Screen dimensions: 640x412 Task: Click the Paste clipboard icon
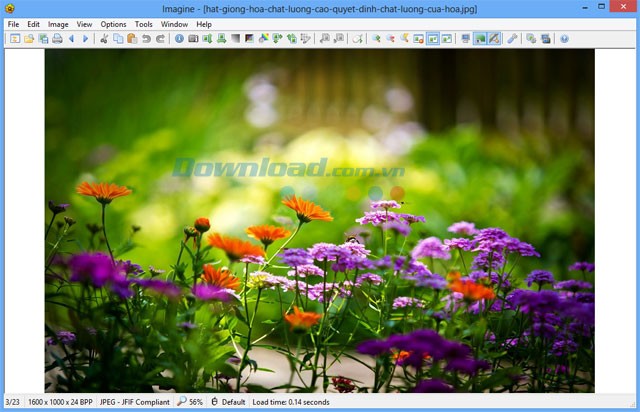(x=132, y=39)
